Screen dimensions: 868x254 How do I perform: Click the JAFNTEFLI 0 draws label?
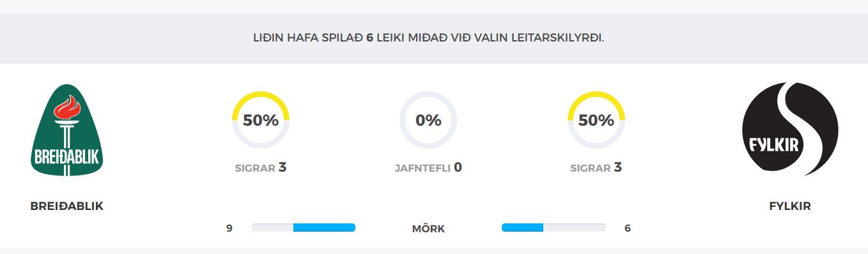click(x=428, y=168)
